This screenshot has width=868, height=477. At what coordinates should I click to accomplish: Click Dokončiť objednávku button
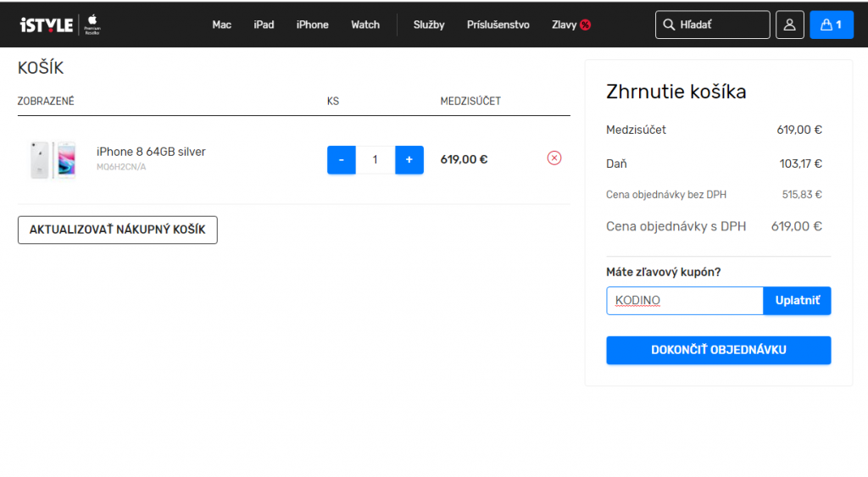[719, 350]
